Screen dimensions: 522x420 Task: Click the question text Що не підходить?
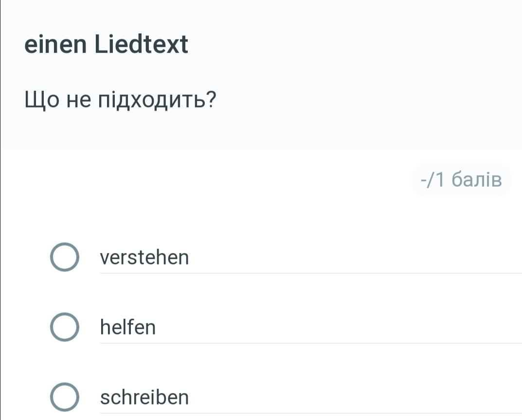(x=121, y=101)
